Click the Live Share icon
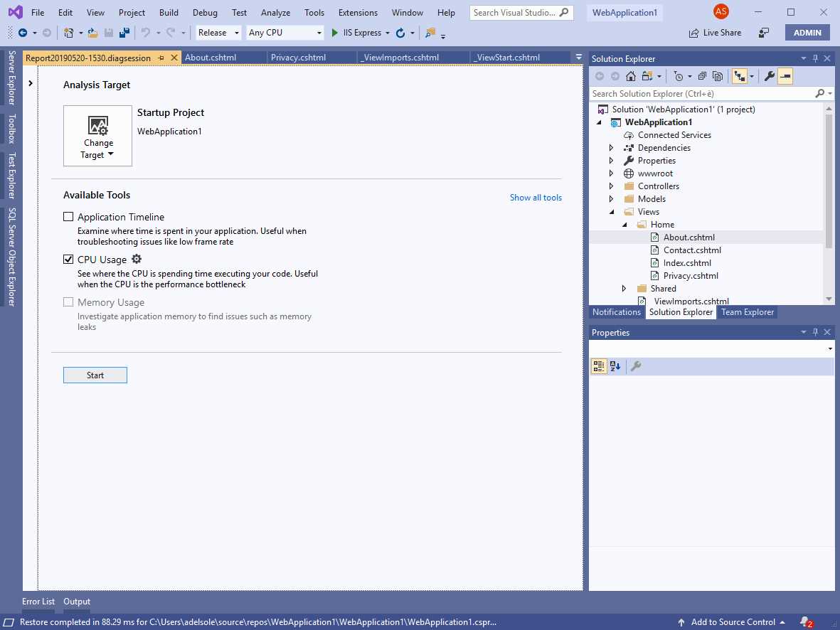Screen dimensions: 840x630 click(x=714, y=32)
